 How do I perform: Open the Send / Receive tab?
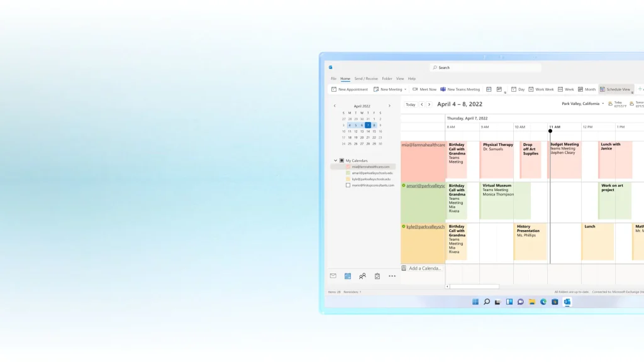pos(366,79)
